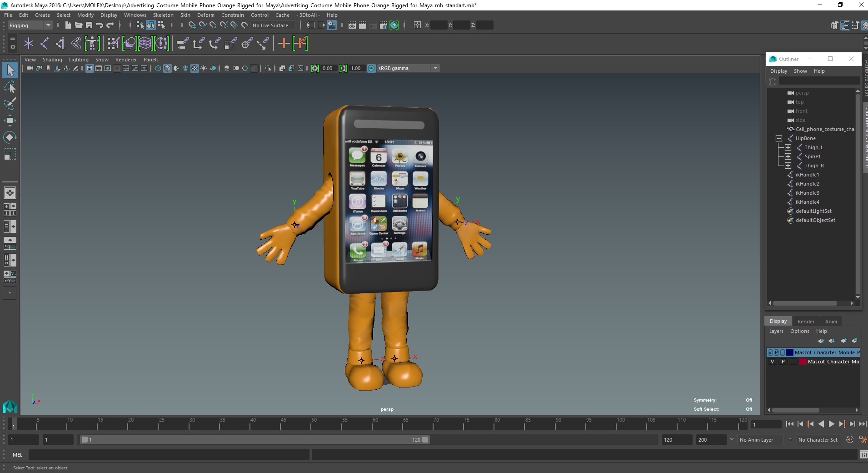Viewport: 868px width, 473px height.
Task: Pick the Create IK Handle shelf tool
Action: coord(60,44)
